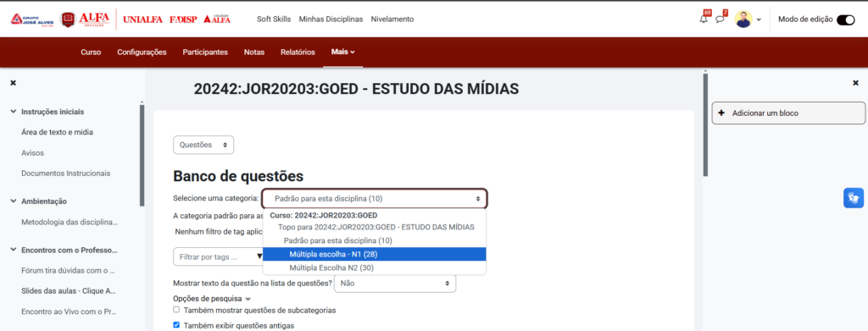
Task: Close the right block drawer
Action: pos(855,83)
